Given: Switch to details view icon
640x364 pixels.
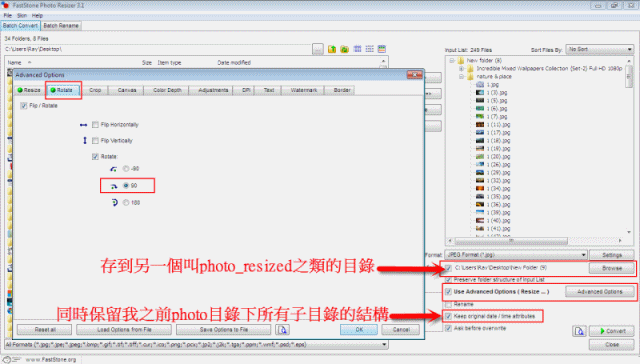Looking at the screenshot, I should (x=382, y=49).
